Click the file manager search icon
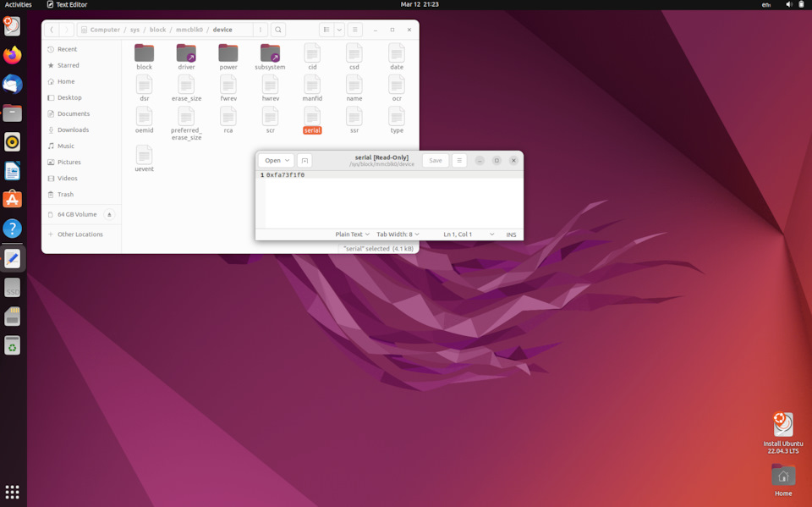Image resolution: width=812 pixels, height=507 pixels. [278, 30]
